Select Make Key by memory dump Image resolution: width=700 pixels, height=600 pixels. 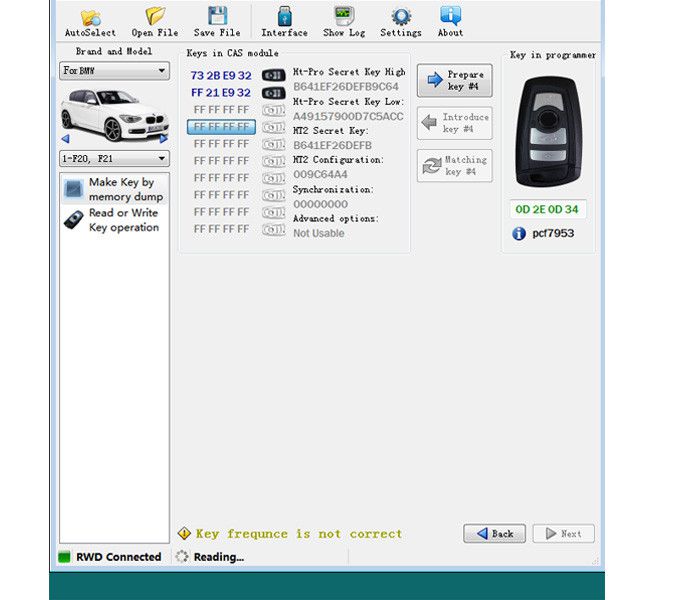click(x=114, y=190)
